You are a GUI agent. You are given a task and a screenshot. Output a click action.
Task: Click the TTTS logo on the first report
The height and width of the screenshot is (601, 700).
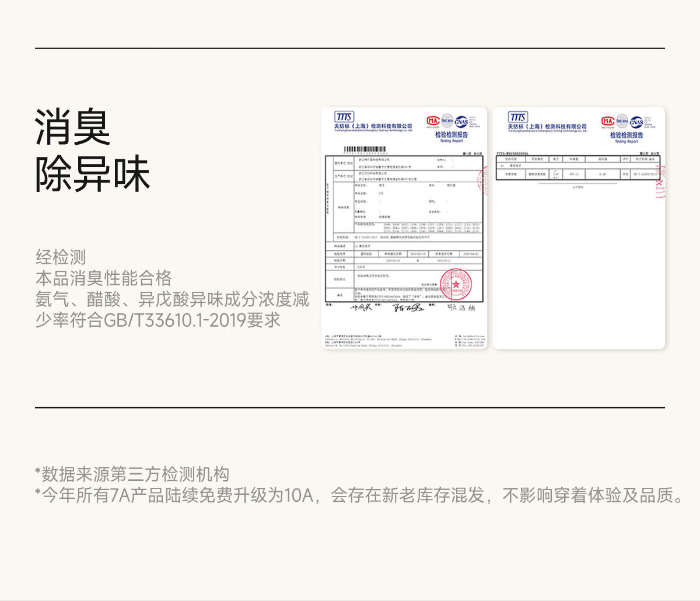[x=344, y=117]
